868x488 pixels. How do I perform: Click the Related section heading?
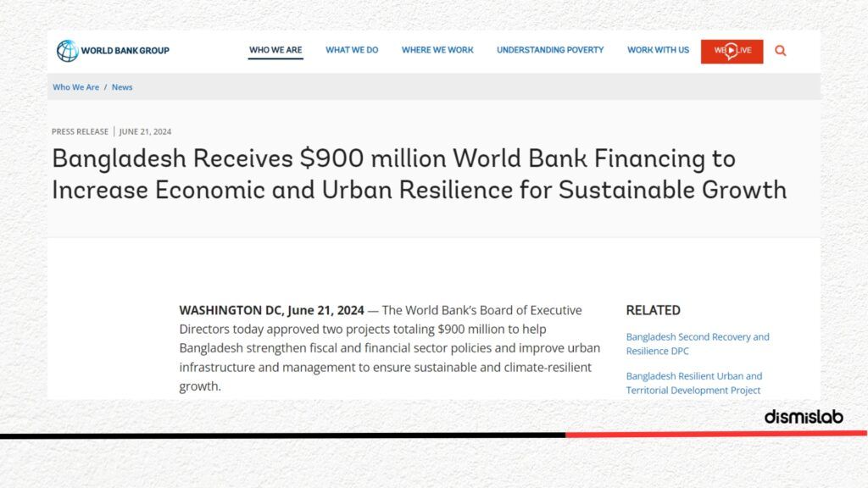click(x=654, y=310)
